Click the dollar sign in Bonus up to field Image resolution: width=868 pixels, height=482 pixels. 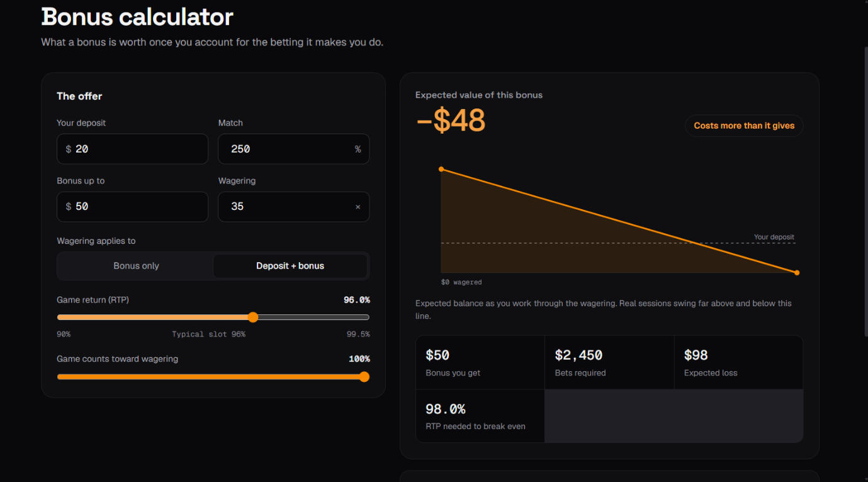point(69,207)
